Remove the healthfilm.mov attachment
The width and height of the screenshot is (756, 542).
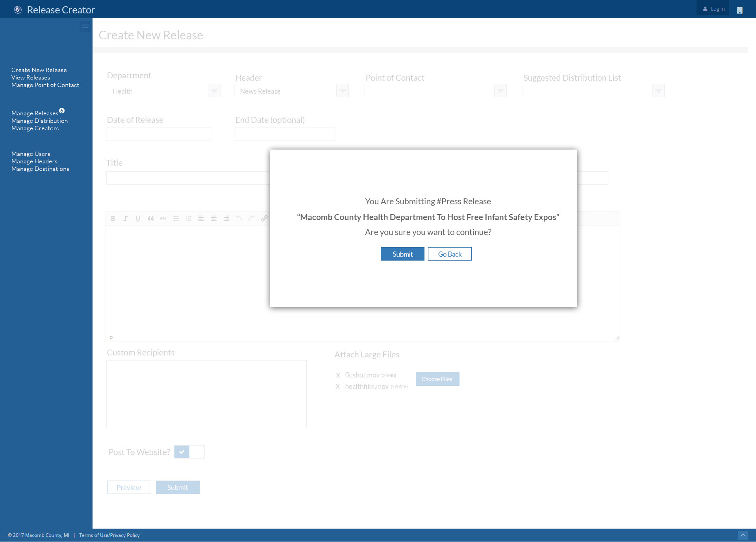point(338,387)
